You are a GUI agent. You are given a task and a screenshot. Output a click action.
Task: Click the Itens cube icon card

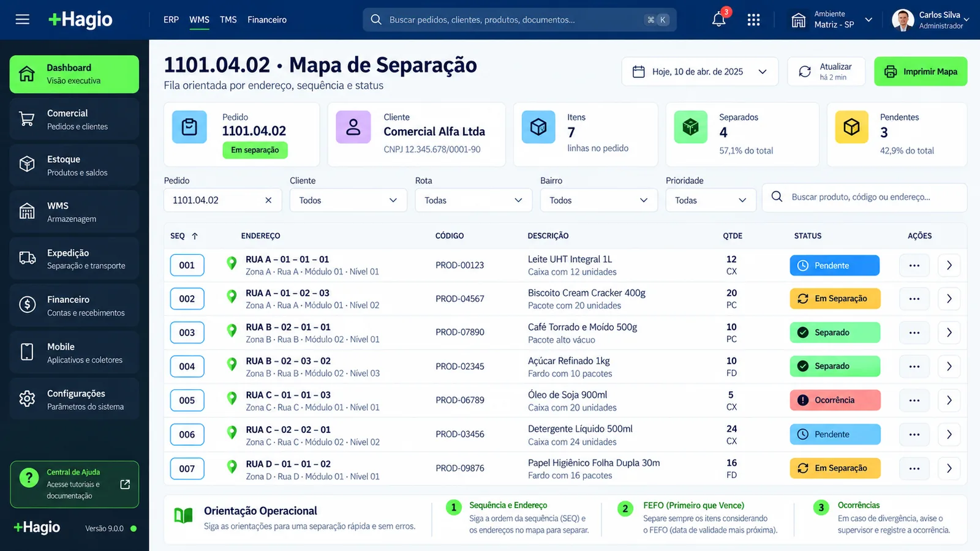pos(538,127)
